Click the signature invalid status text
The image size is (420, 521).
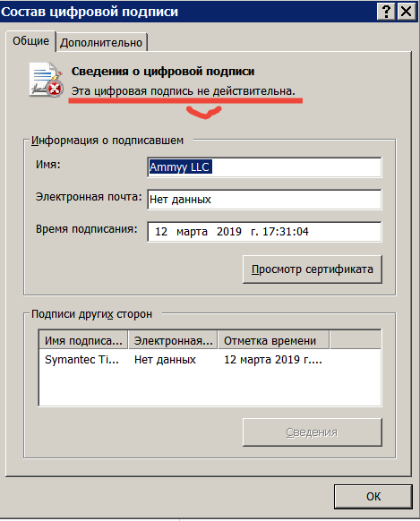(x=183, y=90)
